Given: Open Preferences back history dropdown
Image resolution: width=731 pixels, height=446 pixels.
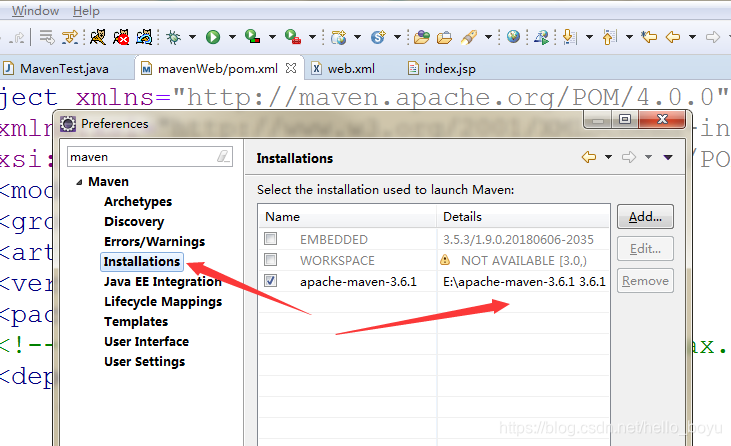Looking at the screenshot, I should click(608, 157).
